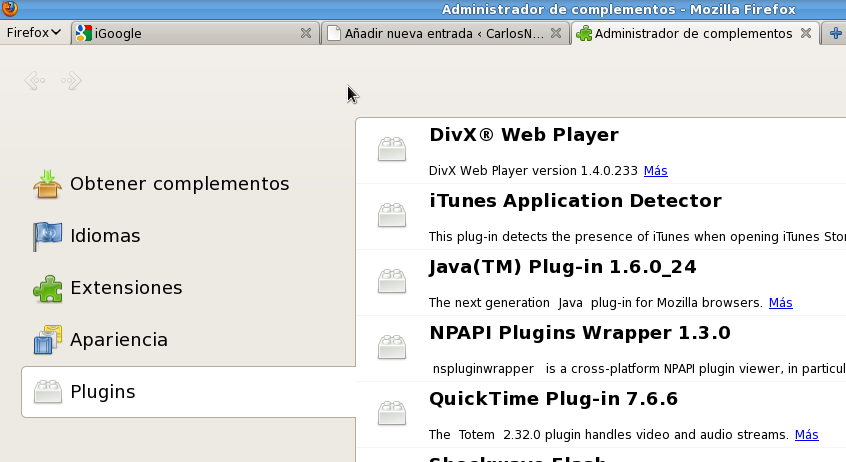
Task: Go back with the back arrow
Action: [35, 81]
